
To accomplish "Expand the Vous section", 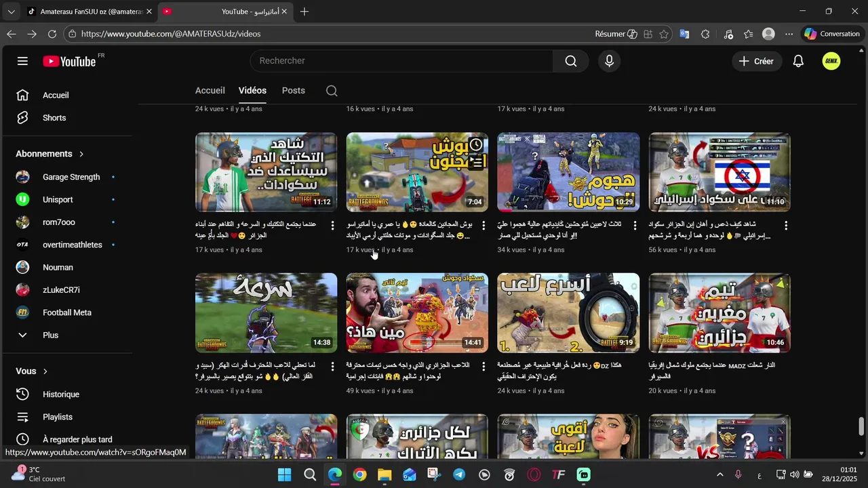I will (32, 371).
